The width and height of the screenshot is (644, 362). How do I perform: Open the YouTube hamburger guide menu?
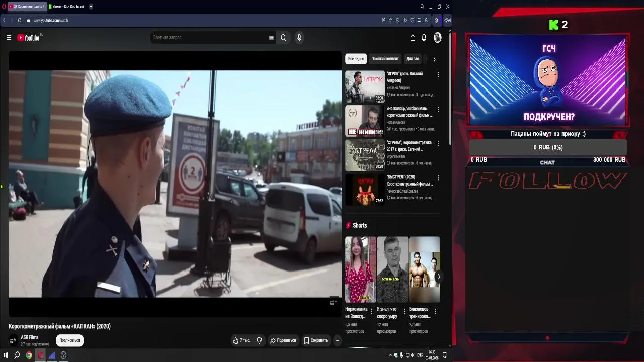tap(9, 38)
